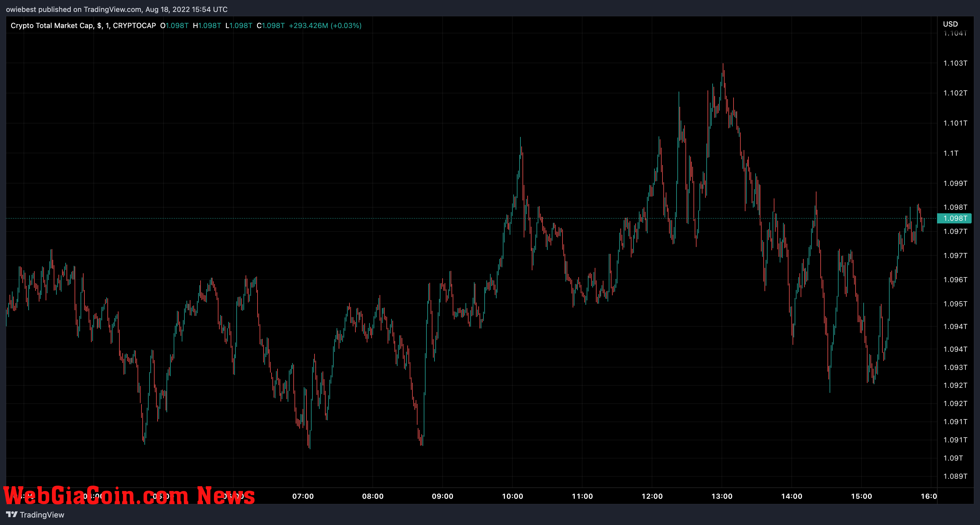
Task: Select the 1.101T price axis label
Action: (955, 123)
